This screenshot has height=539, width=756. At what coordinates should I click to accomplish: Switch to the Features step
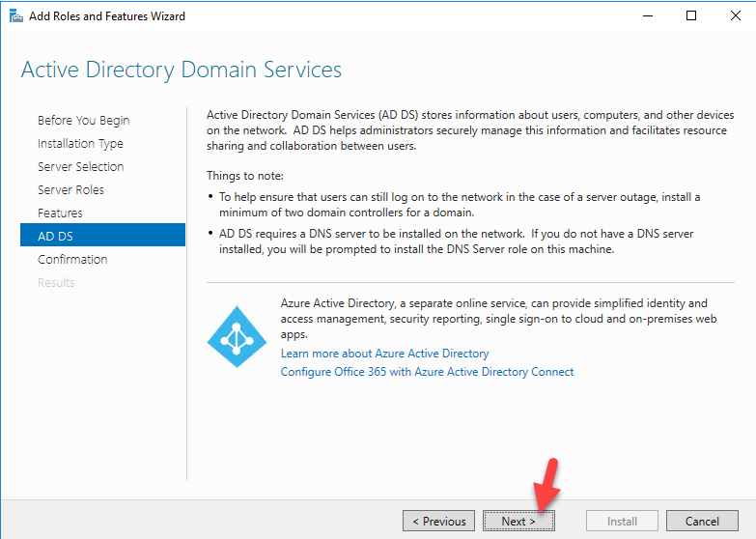pos(60,213)
